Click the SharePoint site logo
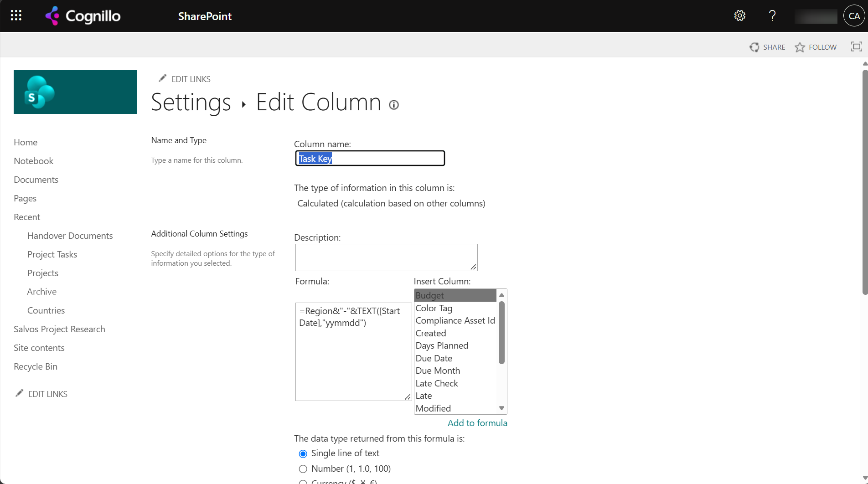Screen dimensions: 868x484 click(x=75, y=92)
